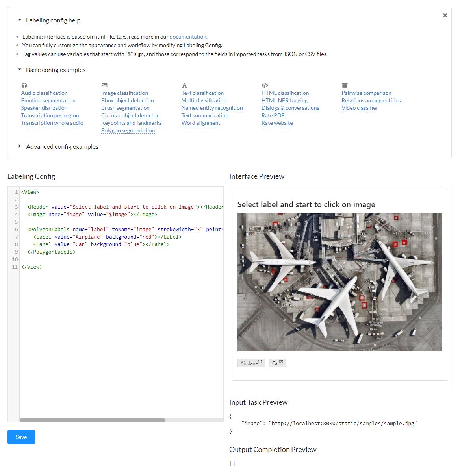Open Text summarization example
Image resolution: width=460 pixels, height=476 pixels.
[205, 116]
